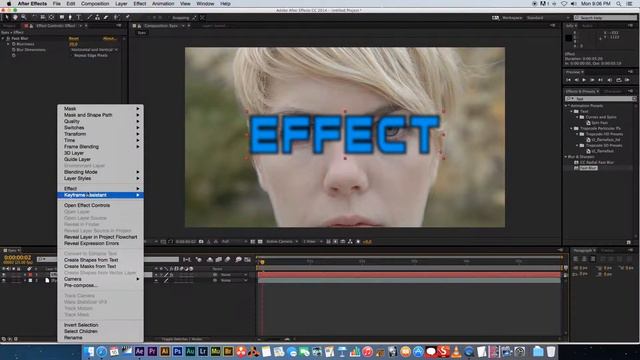
Task: Collapse the Blur & Sharpen effects group
Action: (567, 157)
